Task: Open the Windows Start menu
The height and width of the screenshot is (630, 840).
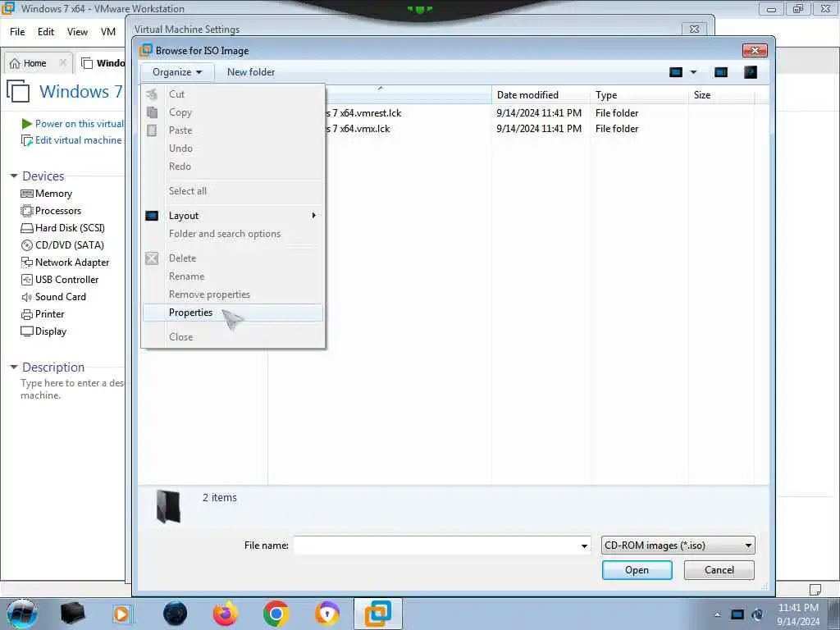Action: tap(21, 614)
